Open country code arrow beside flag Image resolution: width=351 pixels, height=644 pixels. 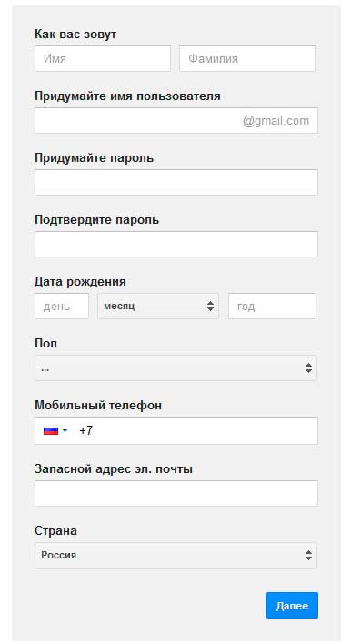coord(65,431)
